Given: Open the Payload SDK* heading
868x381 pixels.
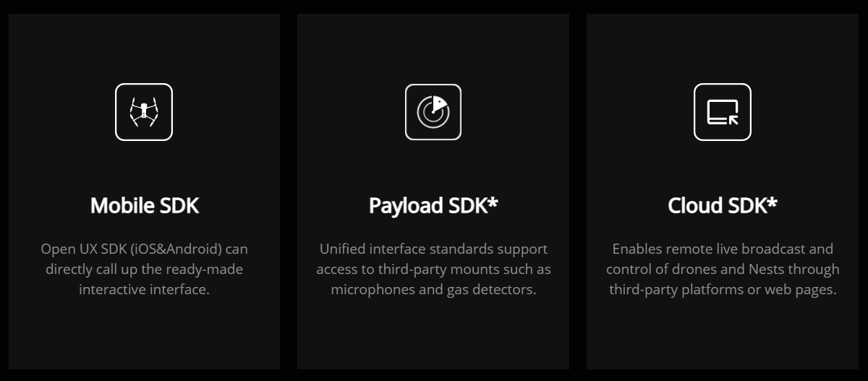Looking at the screenshot, I should click(433, 205).
